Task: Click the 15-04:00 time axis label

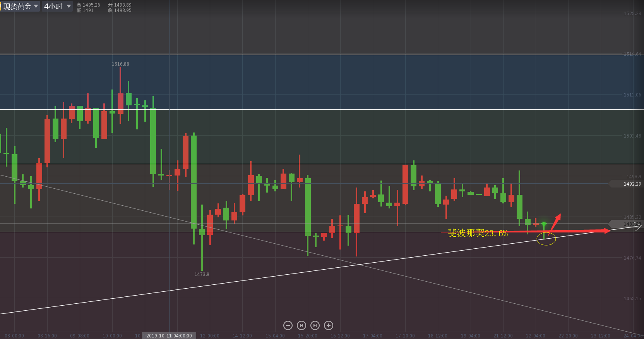Action: pyautogui.click(x=275, y=336)
